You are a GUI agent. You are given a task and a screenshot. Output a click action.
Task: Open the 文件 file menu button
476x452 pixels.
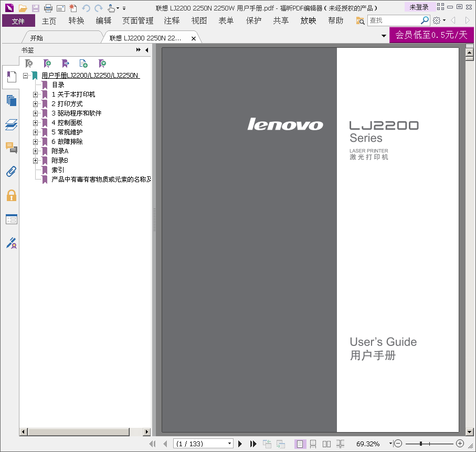coord(18,22)
